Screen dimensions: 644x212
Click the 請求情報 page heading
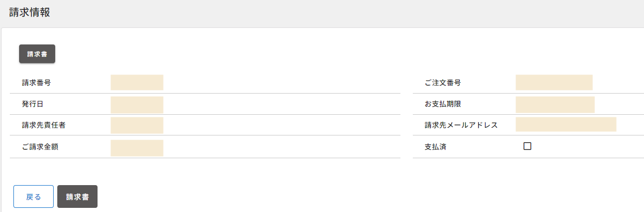(x=30, y=13)
